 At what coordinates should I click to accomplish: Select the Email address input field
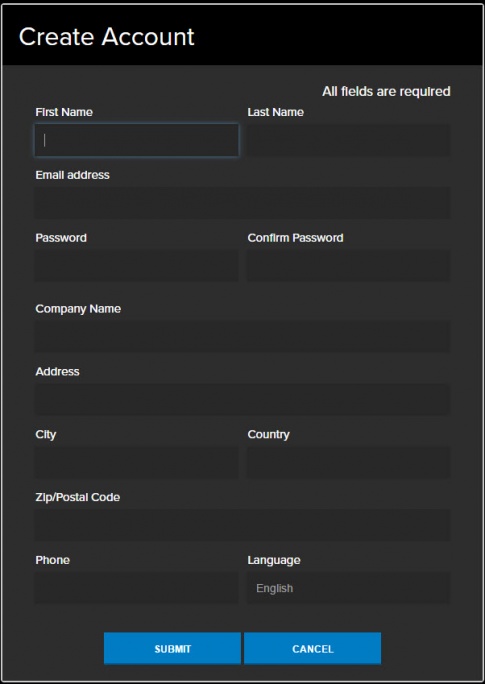click(242, 203)
